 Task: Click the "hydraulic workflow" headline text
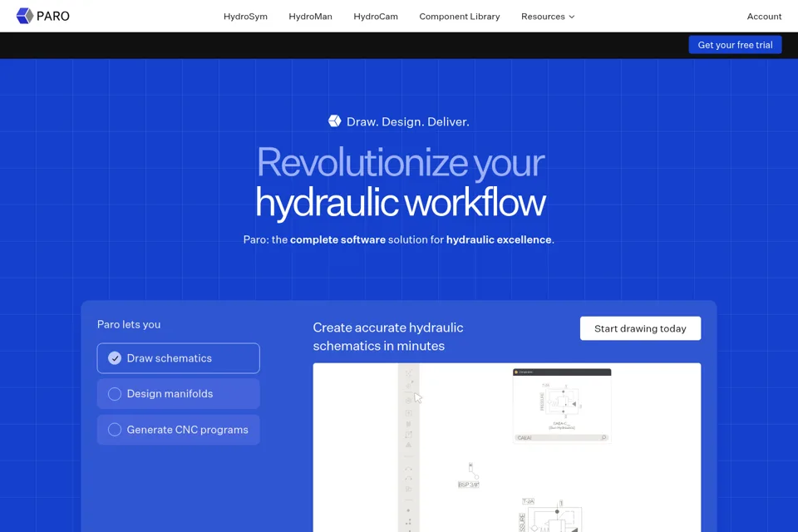coord(401,203)
